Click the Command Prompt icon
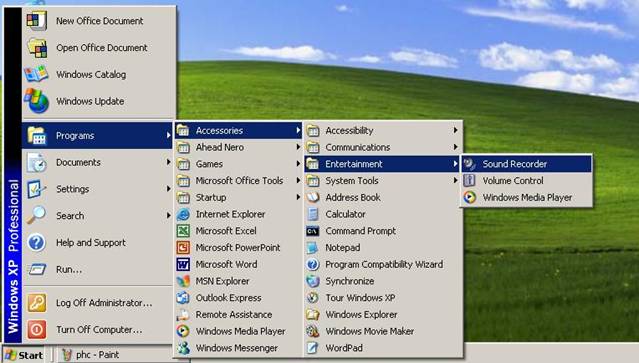Viewport: 639px width, 363px height. [x=313, y=231]
